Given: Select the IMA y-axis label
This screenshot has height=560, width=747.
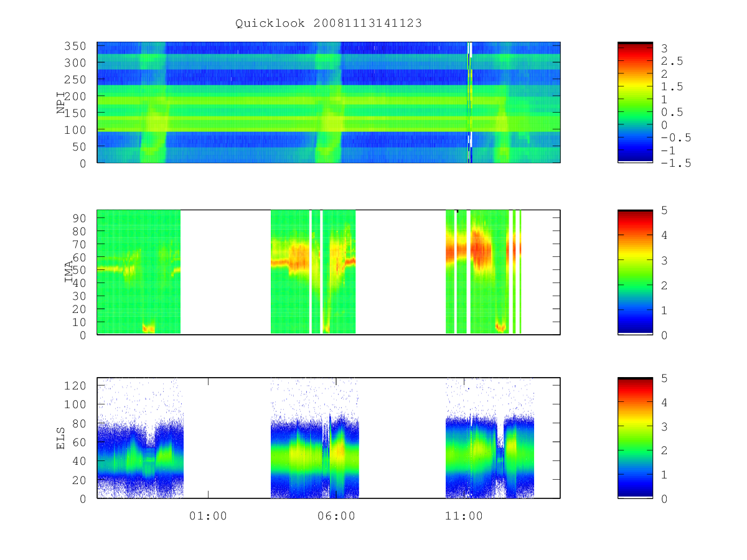Looking at the screenshot, I should tap(68, 272).
